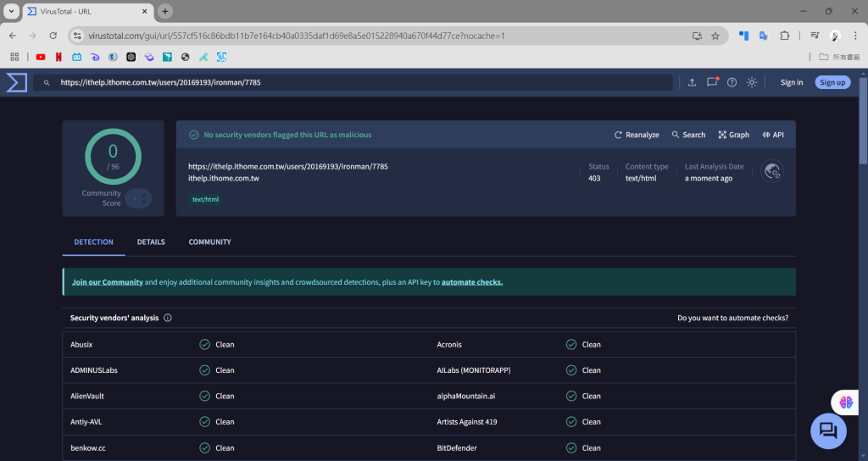868x461 pixels.
Task: Click the browser address bar URL
Action: 296,36
